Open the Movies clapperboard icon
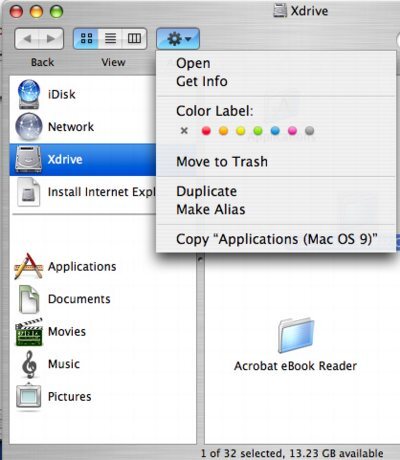This screenshot has height=460, width=400. (29, 332)
